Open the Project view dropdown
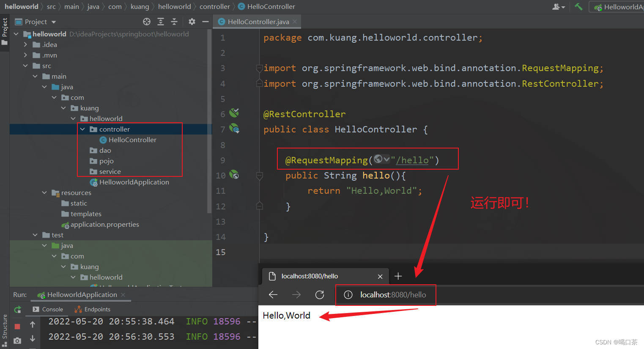 point(54,22)
